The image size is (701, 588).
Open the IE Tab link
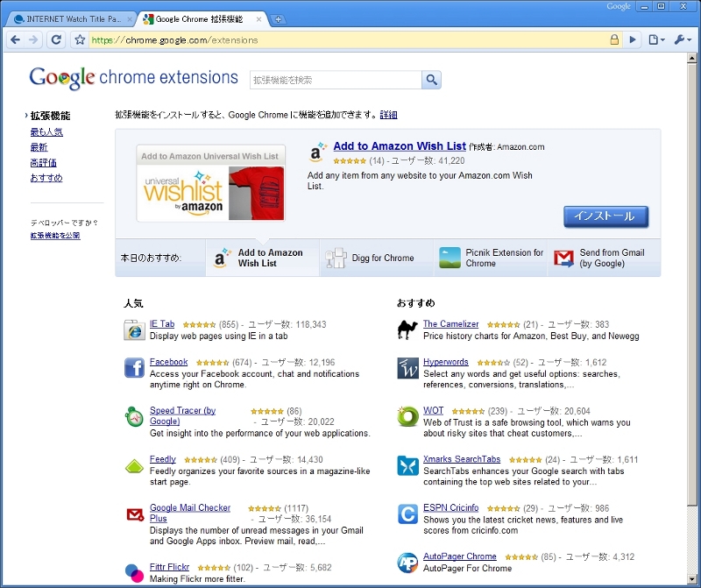click(x=162, y=324)
